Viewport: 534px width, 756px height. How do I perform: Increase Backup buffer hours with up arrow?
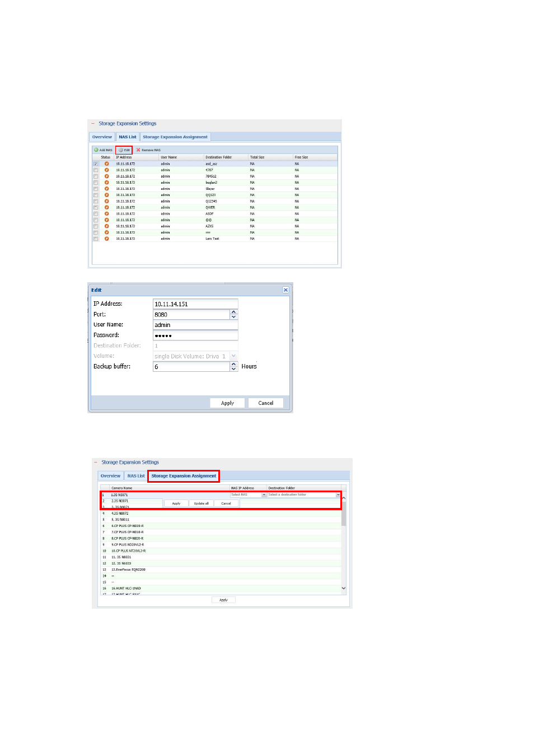(x=234, y=364)
